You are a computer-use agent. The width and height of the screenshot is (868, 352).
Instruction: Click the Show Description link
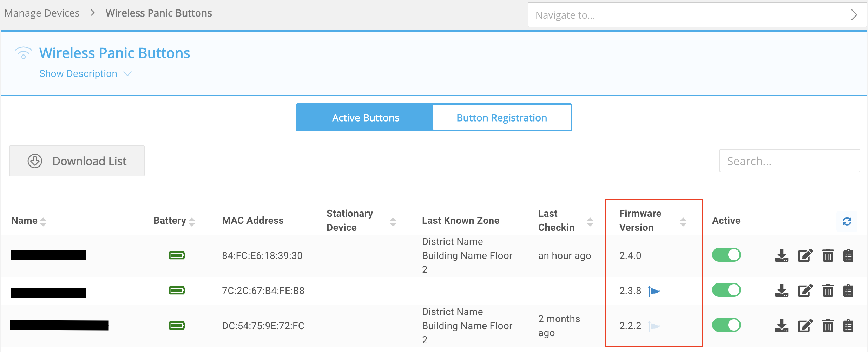pos(78,73)
